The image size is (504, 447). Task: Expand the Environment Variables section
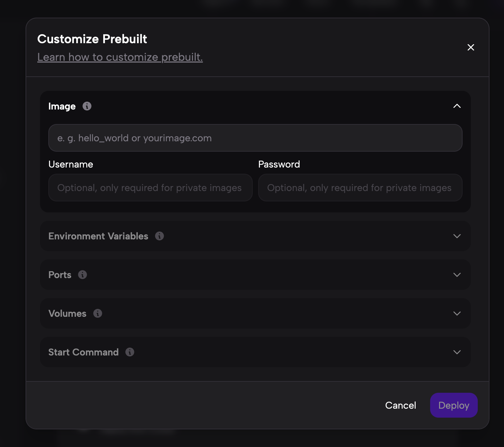click(457, 236)
